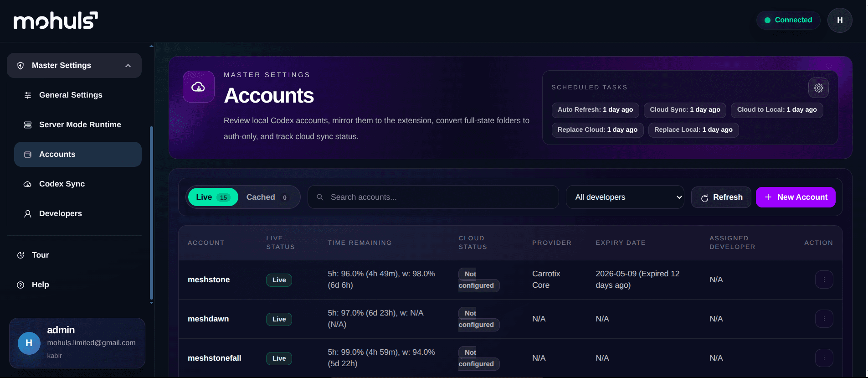Screen dimensions: 868x378
Task: Click the Provider column header
Action: (552, 243)
